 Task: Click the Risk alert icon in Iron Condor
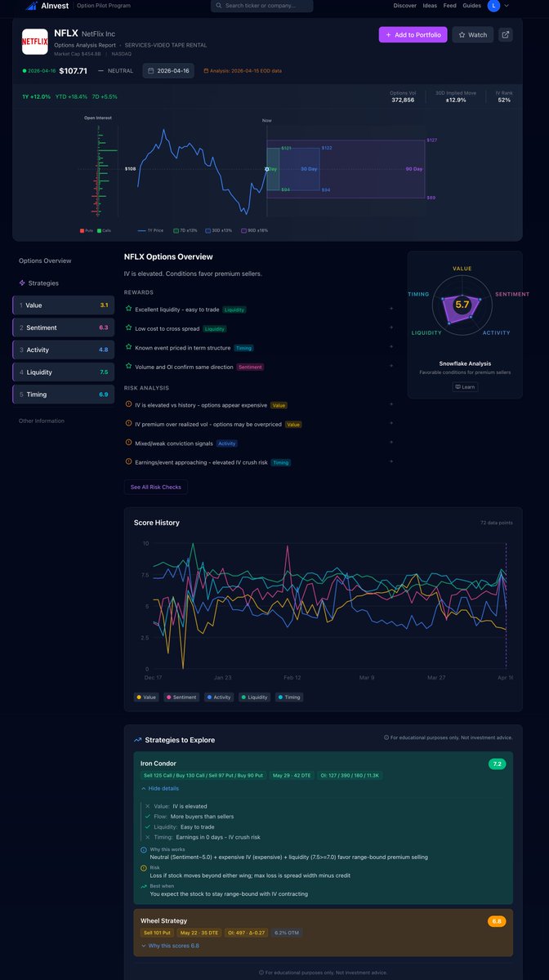(x=144, y=867)
